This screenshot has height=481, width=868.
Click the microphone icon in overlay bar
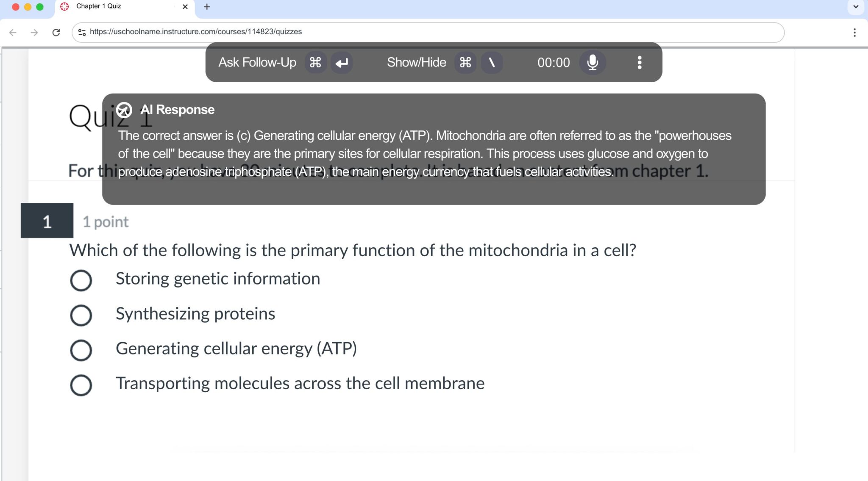tap(592, 63)
